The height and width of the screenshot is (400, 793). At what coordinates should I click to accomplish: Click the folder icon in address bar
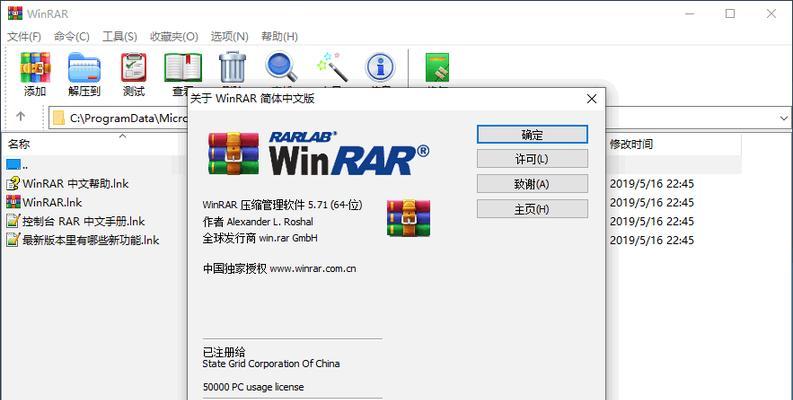click(x=59, y=118)
